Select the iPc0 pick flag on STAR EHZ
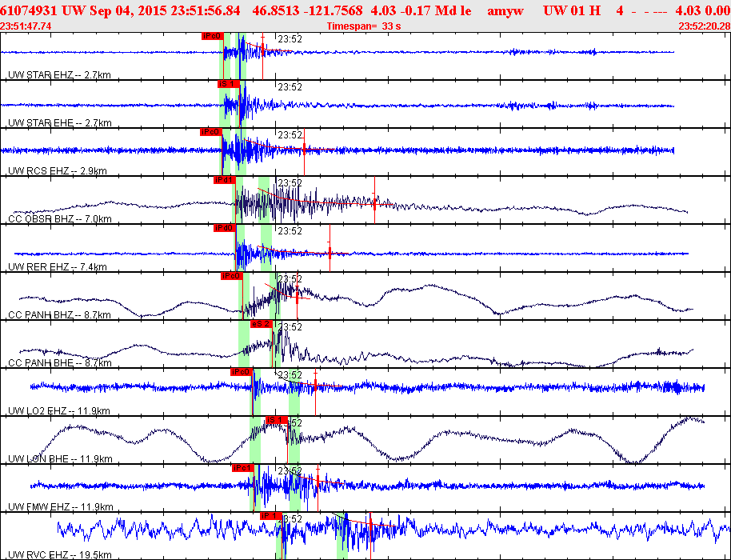The width and height of the screenshot is (731, 560). 213,36
